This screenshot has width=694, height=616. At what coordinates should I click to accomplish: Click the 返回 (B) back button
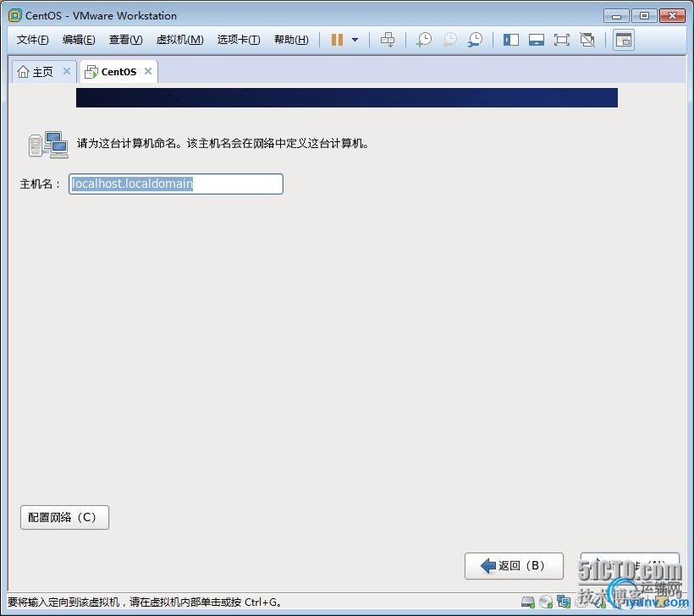(x=514, y=565)
